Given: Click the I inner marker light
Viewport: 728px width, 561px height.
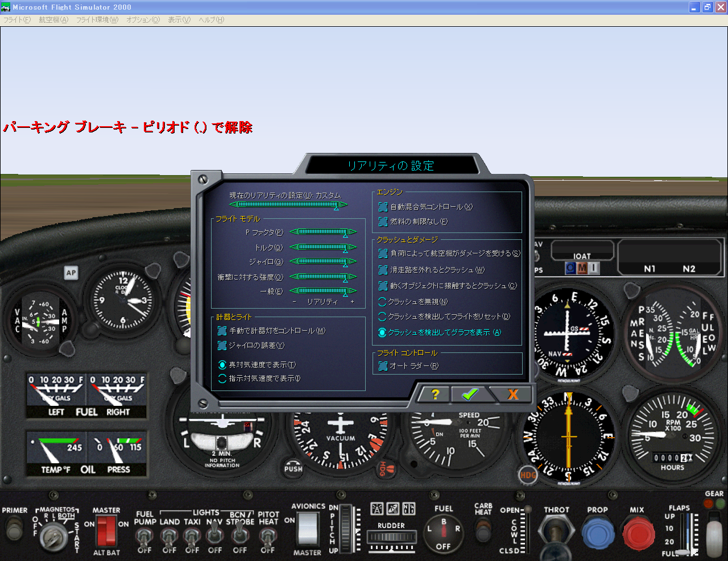Looking at the screenshot, I should pos(593,268).
